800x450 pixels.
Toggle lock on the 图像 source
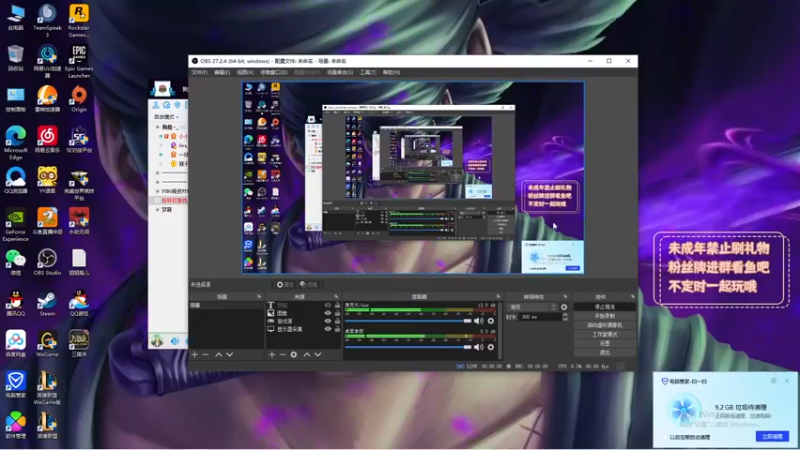(x=337, y=313)
